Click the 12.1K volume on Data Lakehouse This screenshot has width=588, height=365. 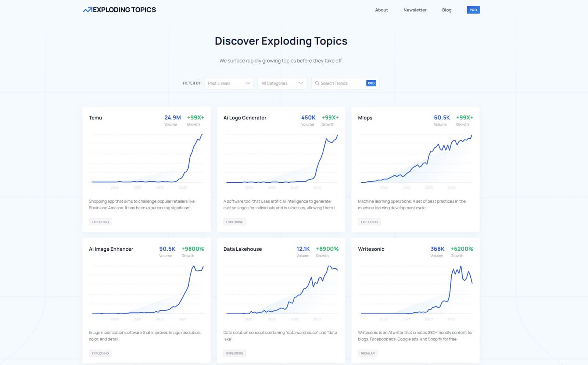[303, 249]
